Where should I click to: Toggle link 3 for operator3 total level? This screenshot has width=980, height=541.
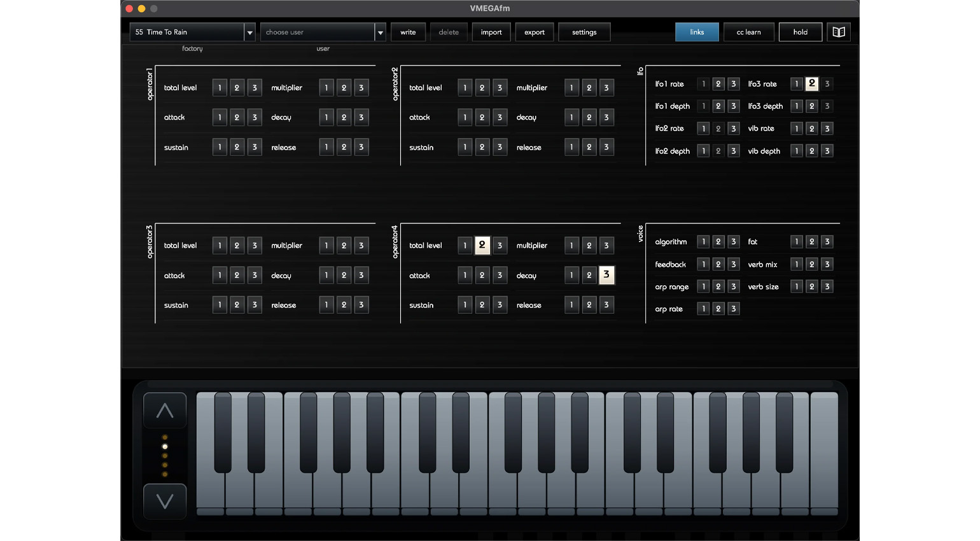[x=255, y=246]
